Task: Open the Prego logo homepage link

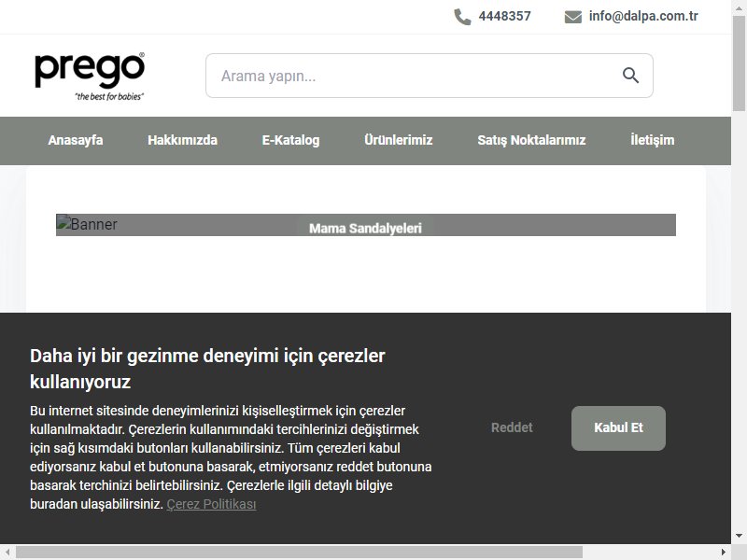Action: [x=90, y=77]
